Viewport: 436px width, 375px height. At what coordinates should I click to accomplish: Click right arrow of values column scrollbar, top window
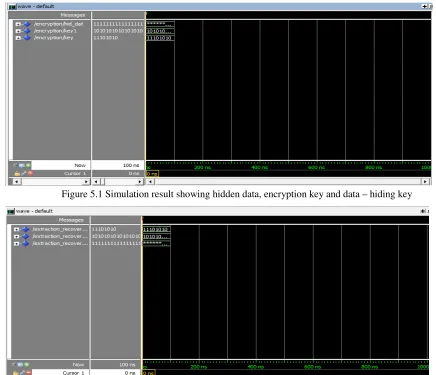tap(140, 182)
